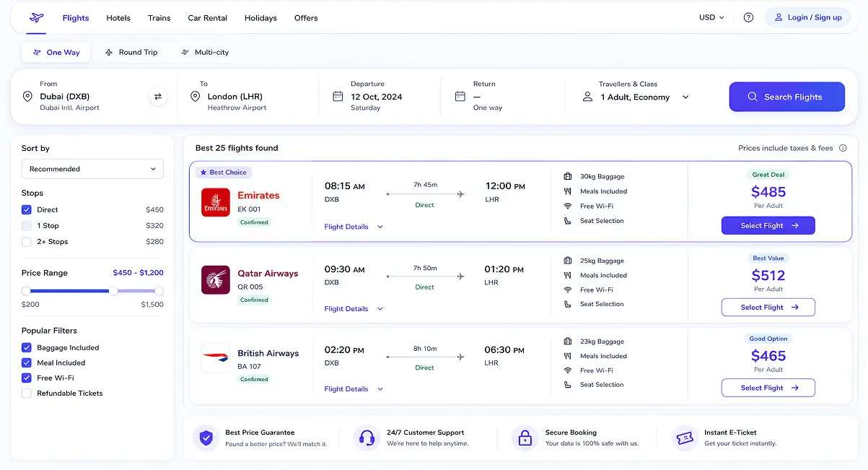The width and height of the screenshot is (868, 470).
Task: Open the return calendar icon
Action: [460, 96]
